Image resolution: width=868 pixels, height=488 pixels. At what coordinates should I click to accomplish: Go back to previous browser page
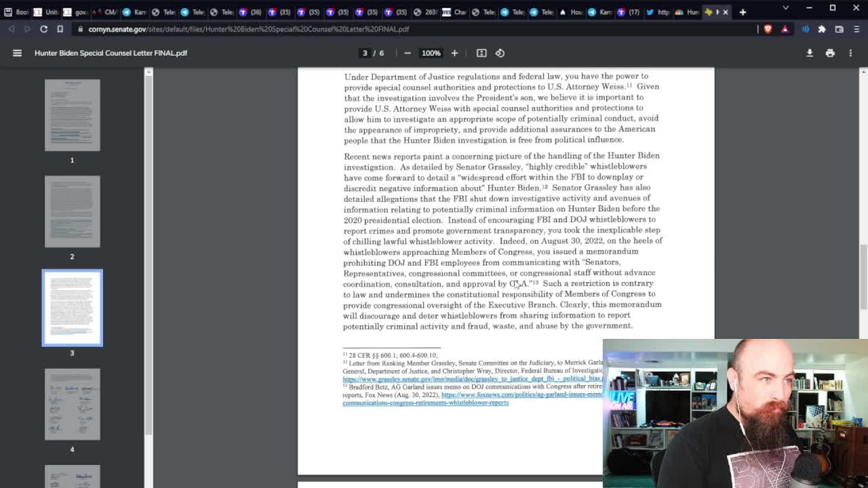point(12,29)
